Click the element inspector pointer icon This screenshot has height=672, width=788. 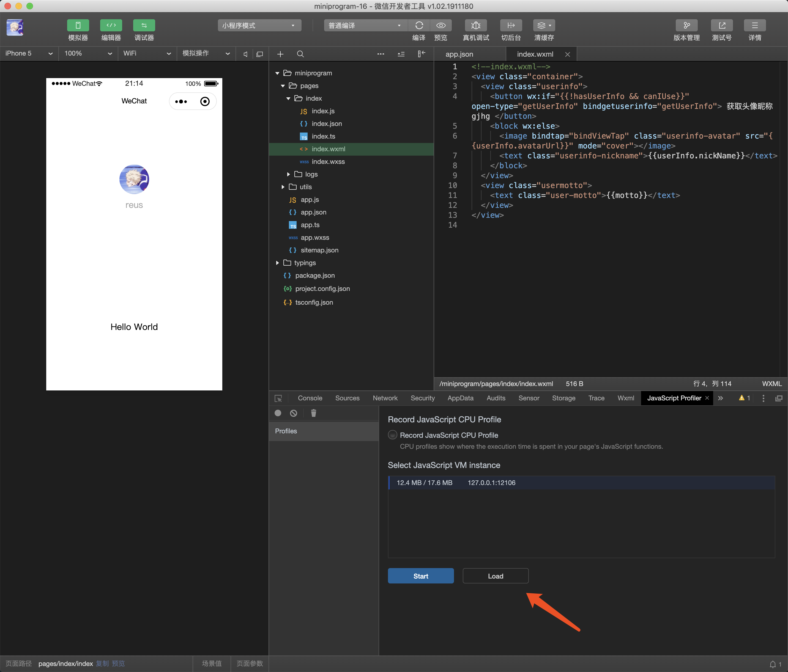click(x=278, y=398)
